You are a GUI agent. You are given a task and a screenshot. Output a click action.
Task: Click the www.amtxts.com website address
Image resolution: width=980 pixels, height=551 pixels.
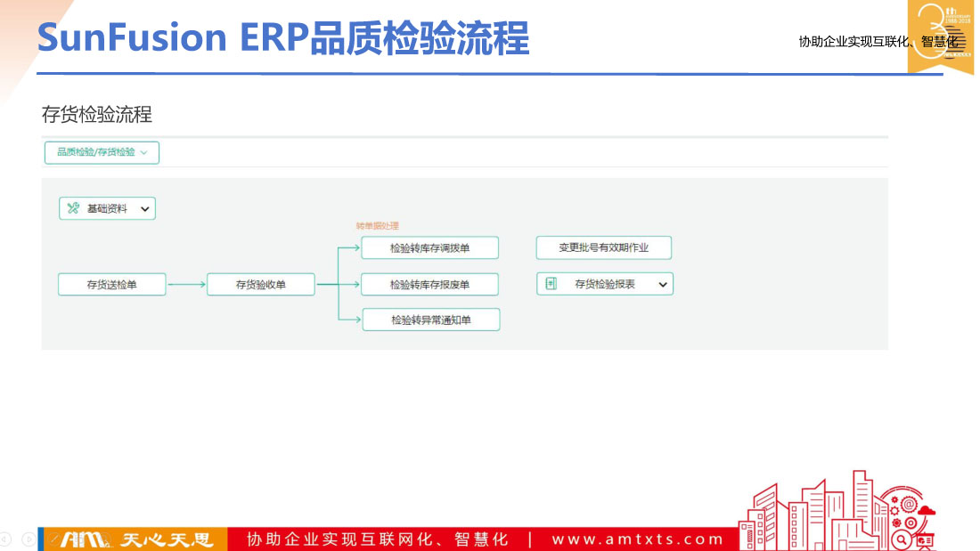tap(637, 539)
